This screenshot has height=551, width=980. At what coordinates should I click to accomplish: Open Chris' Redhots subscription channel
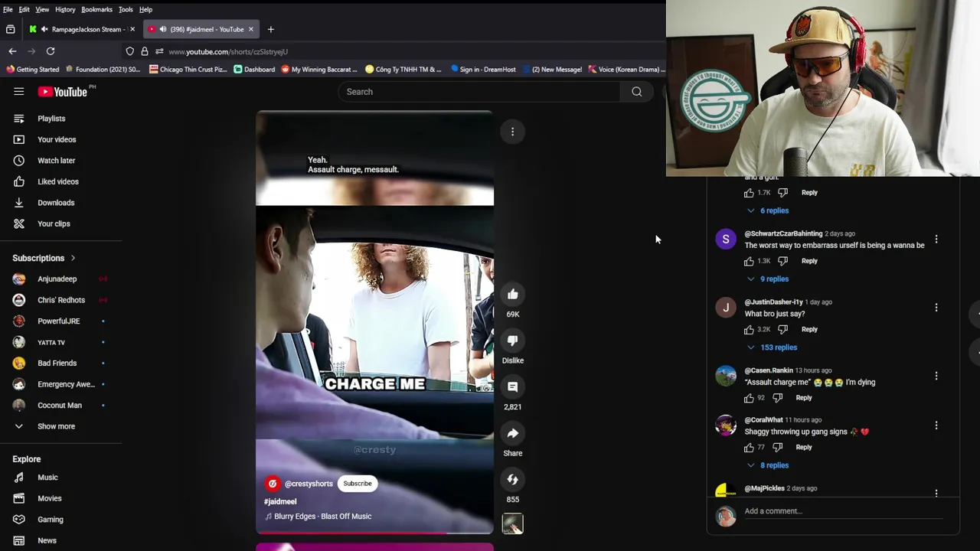(x=61, y=300)
